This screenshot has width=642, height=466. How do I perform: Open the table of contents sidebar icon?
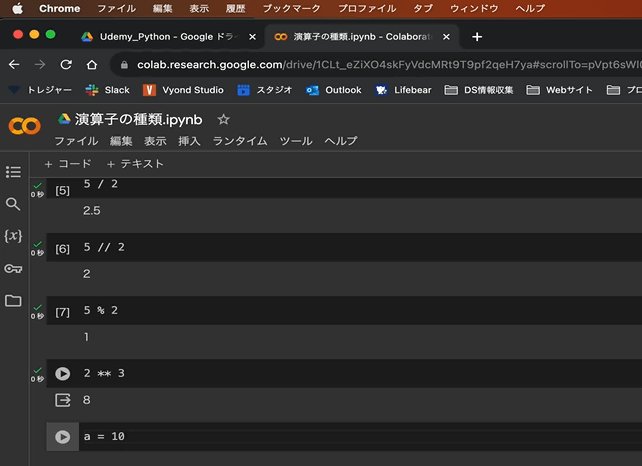pos(13,172)
